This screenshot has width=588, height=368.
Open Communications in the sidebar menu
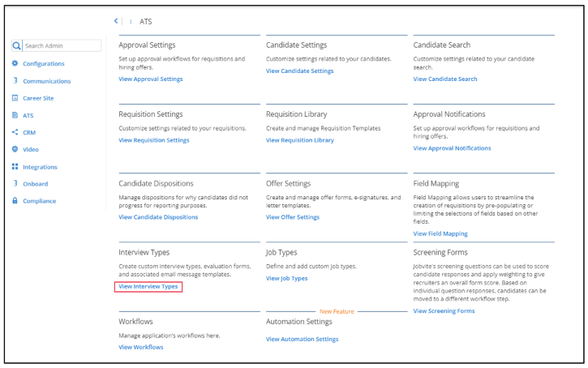coord(46,81)
